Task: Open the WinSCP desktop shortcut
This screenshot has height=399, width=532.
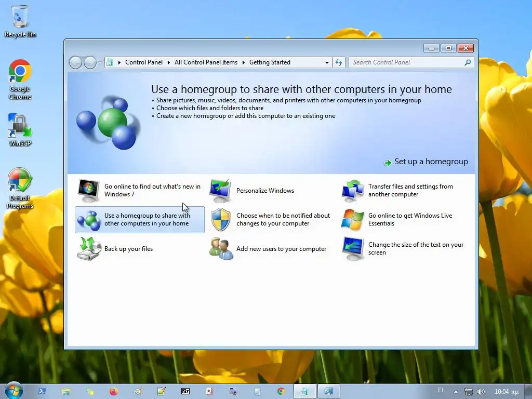Action: pos(20,130)
